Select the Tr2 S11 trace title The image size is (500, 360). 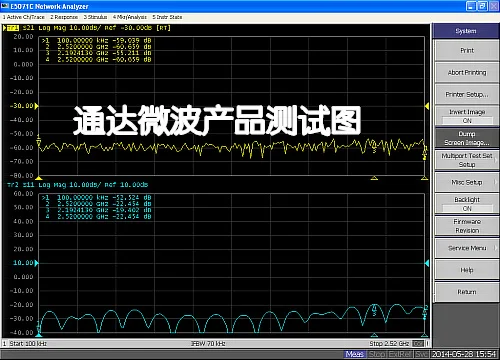tap(78, 185)
